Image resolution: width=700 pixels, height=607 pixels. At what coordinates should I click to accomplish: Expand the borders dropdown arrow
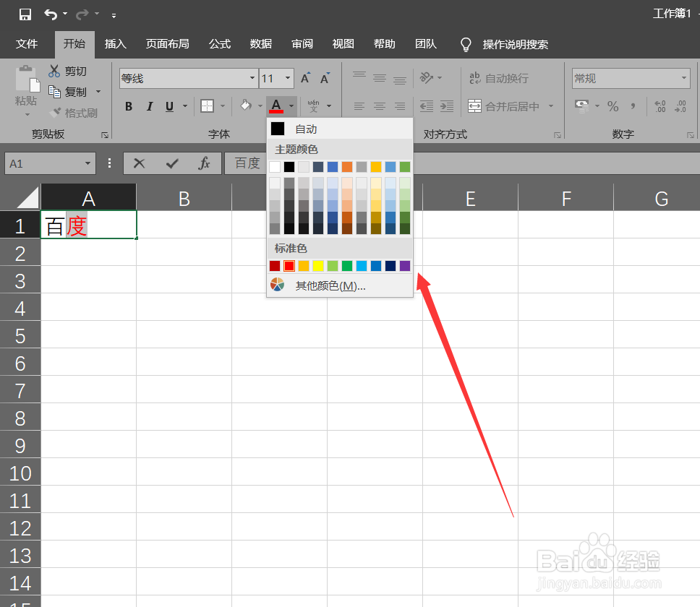pos(222,106)
